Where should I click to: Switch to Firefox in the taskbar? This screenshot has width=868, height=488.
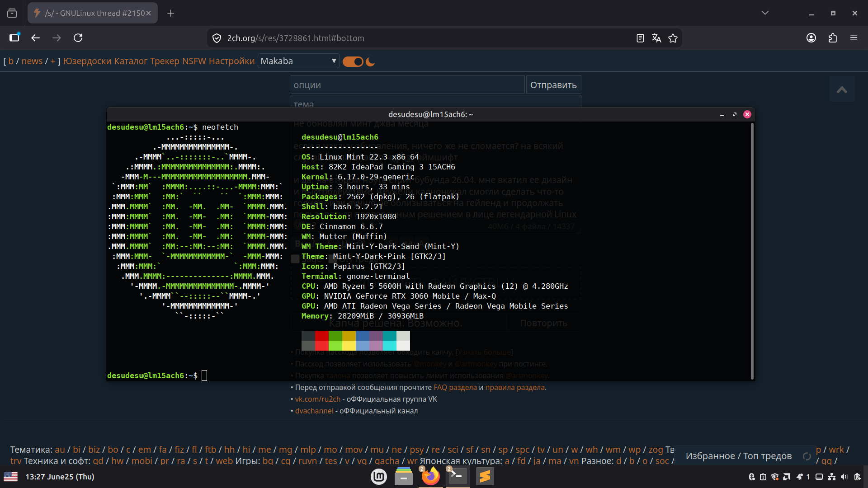(431, 477)
